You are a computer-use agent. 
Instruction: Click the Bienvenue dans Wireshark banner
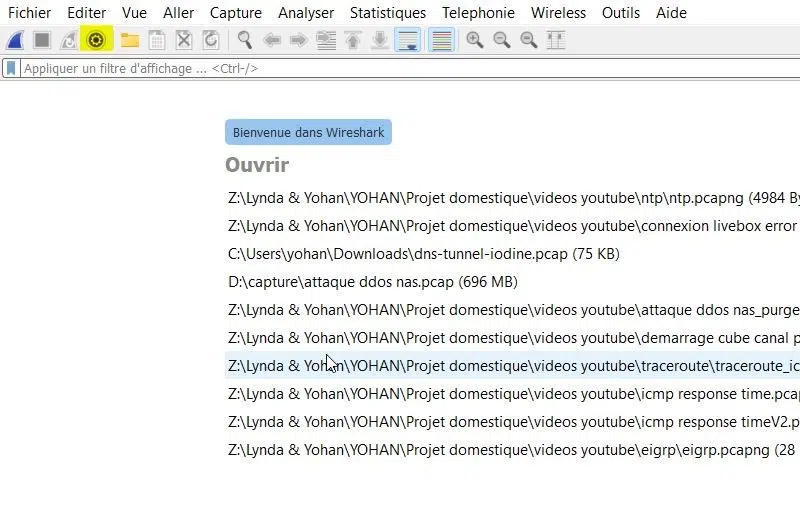pos(308,132)
